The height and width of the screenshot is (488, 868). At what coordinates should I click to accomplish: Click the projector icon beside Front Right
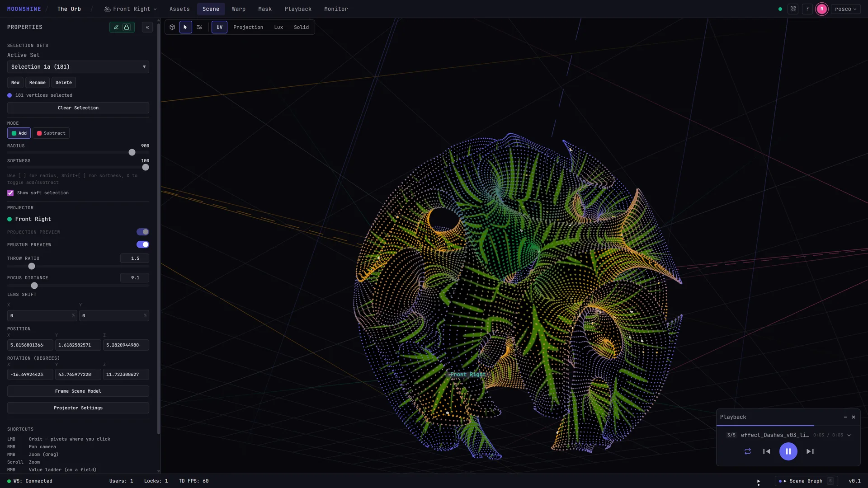coord(107,9)
